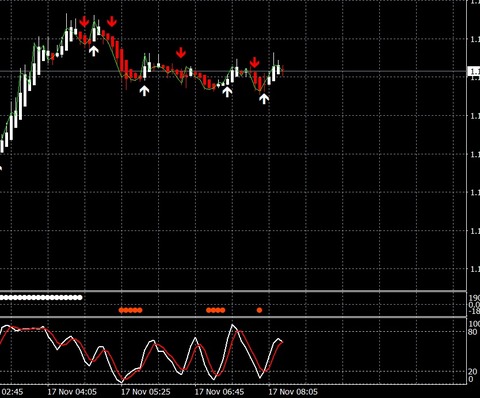Click the "17 Nov 05:25" time axis label
This screenshot has height=398, width=480.
pos(146,392)
